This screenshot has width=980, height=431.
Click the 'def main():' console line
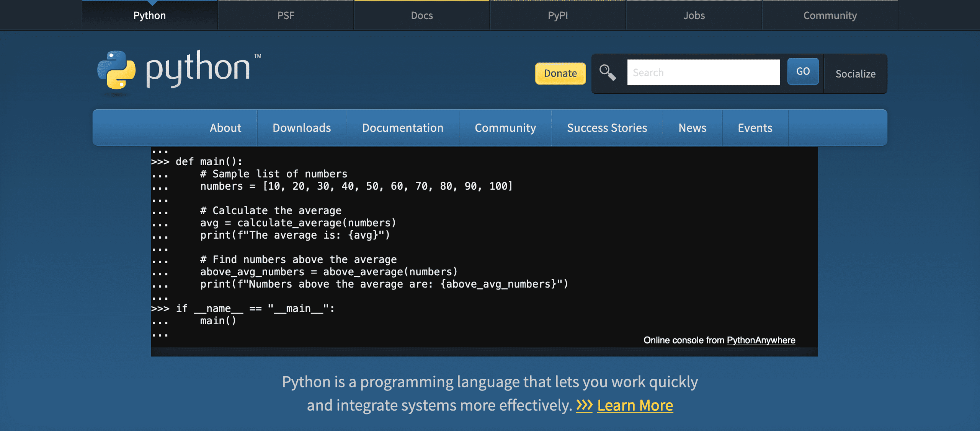coord(209,161)
